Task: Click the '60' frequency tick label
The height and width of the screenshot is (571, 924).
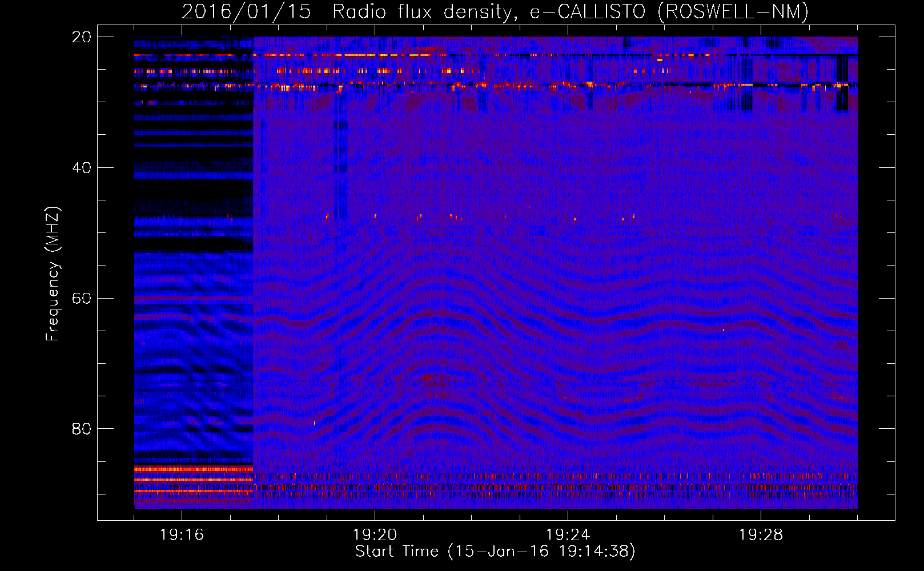Action: (82, 299)
